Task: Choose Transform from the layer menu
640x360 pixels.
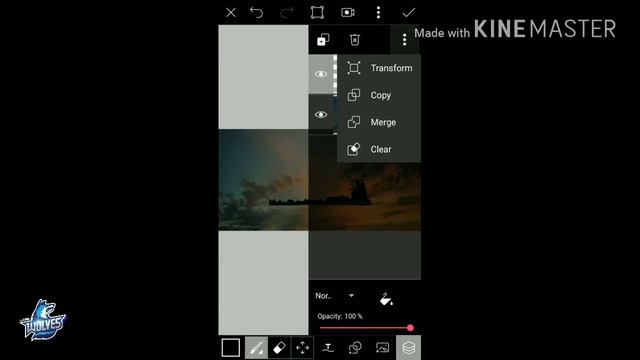Action: pos(379,68)
